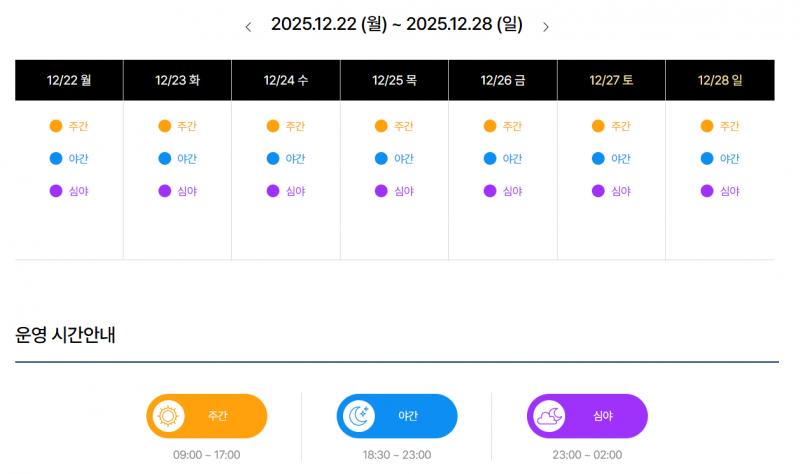Click the date range title 2025.12.22 ~ 2025.12.28
The image size is (800, 474).
click(396, 25)
